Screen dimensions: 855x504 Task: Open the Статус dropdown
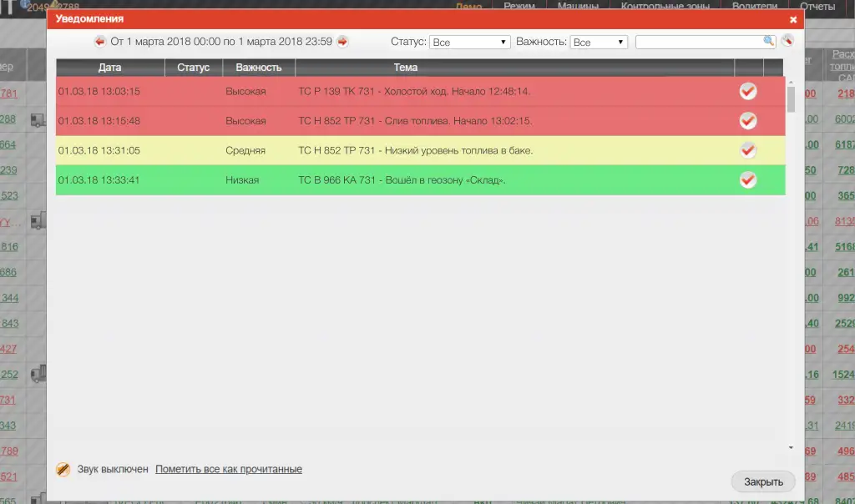click(x=469, y=42)
